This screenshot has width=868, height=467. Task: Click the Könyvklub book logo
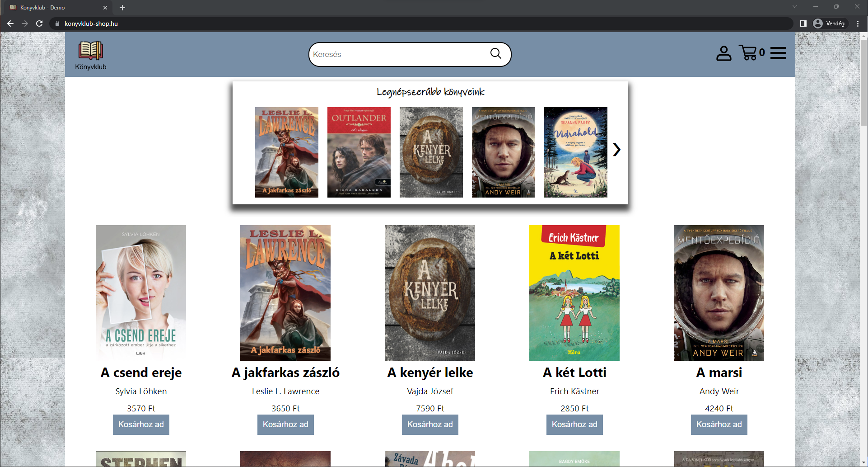[91, 51]
